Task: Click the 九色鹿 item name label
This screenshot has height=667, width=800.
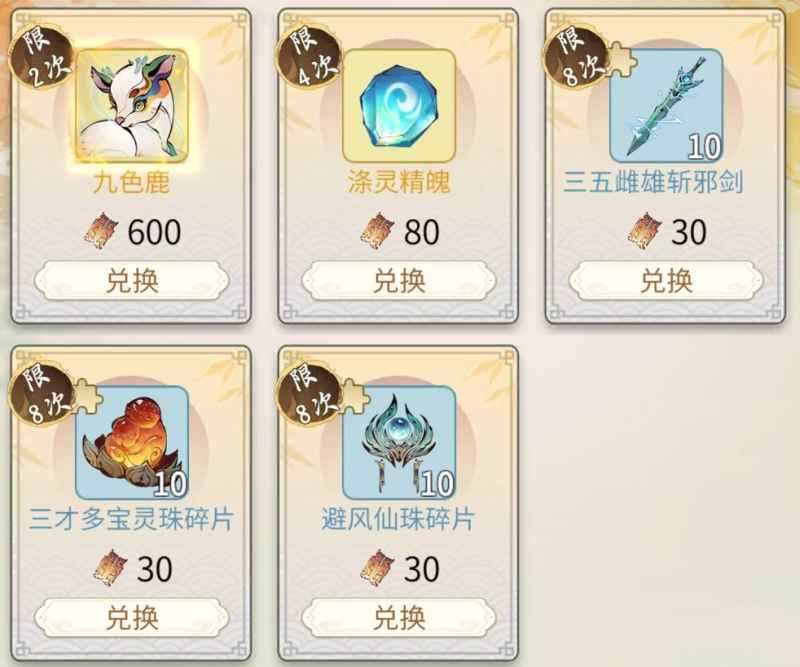Action: click(x=132, y=182)
